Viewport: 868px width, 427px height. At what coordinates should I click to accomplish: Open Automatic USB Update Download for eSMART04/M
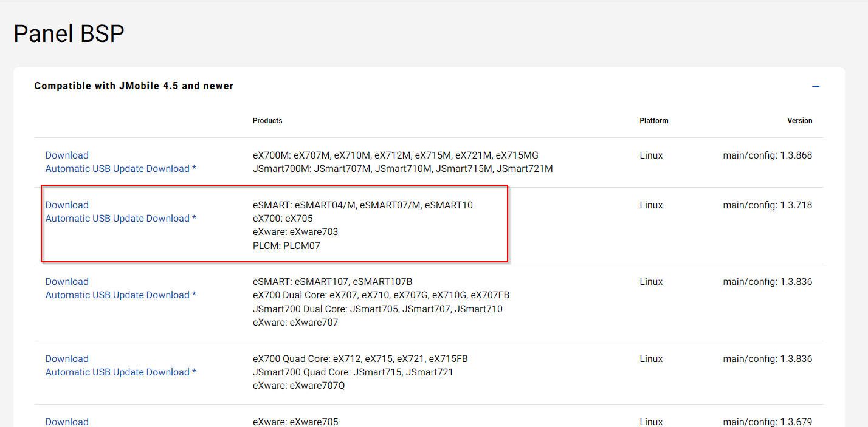pos(121,219)
